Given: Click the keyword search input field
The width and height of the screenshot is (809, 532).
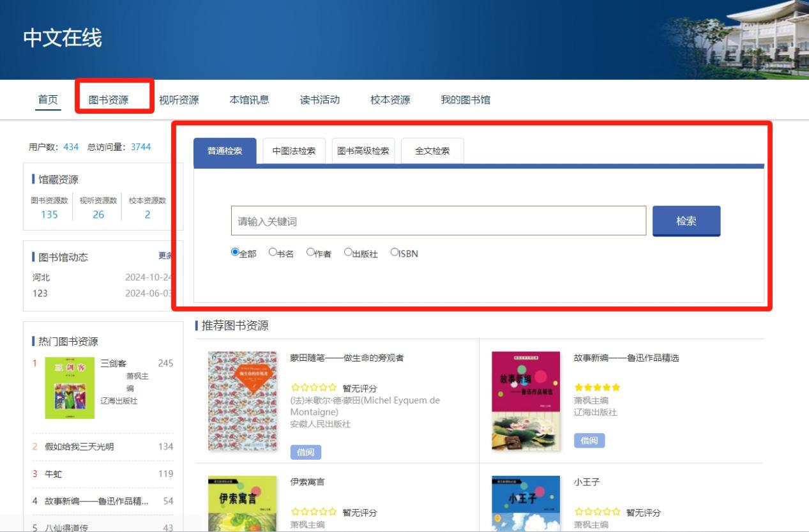Looking at the screenshot, I should pyautogui.click(x=438, y=221).
